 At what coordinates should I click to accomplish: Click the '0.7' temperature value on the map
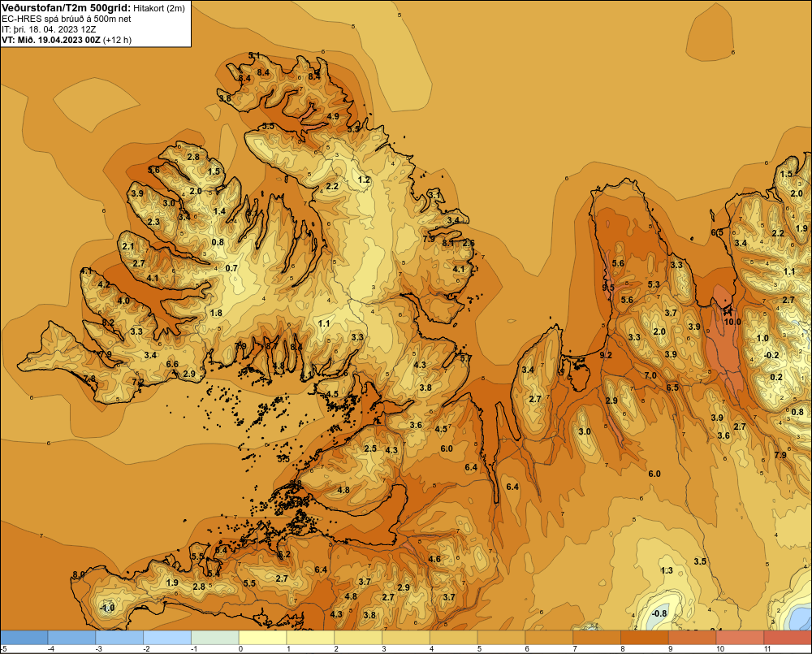point(231,268)
